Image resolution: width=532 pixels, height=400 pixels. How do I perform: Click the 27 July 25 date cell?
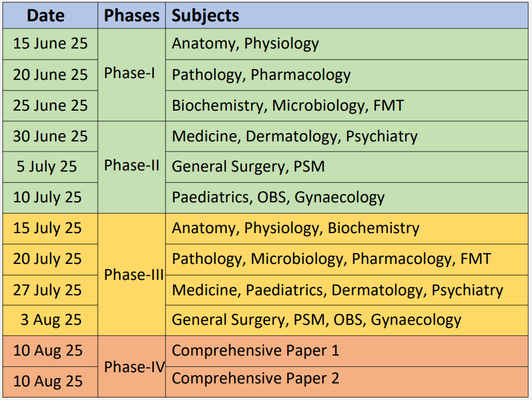pos(47,290)
